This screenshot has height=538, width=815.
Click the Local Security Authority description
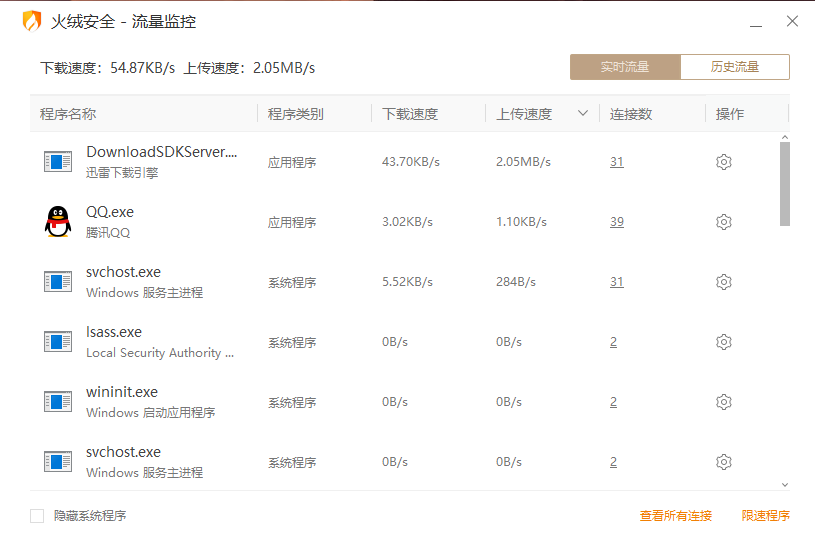(160, 352)
